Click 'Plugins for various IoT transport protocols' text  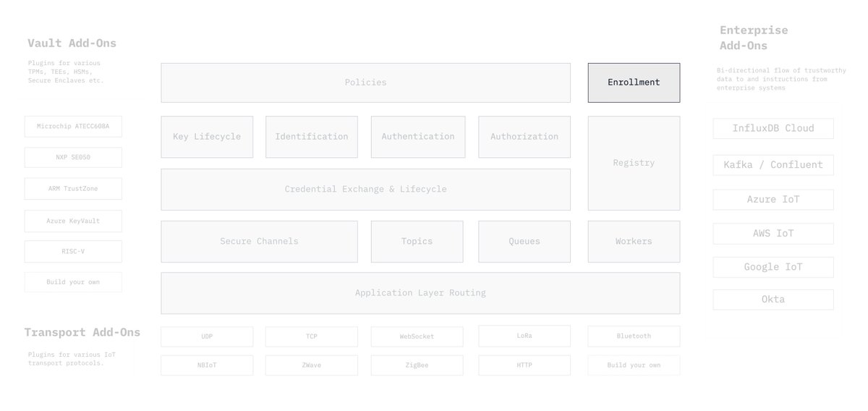pyautogui.click(x=72, y=359)
